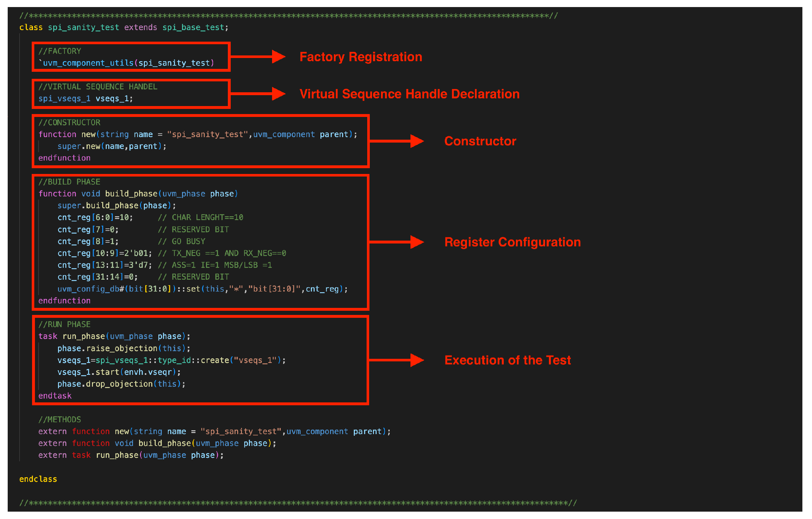The height and width of the screenshot is (519, 812).
Task: Click the arrow pointing to Factory Registration
Action: pyautogui.click(x=258, y=57)
